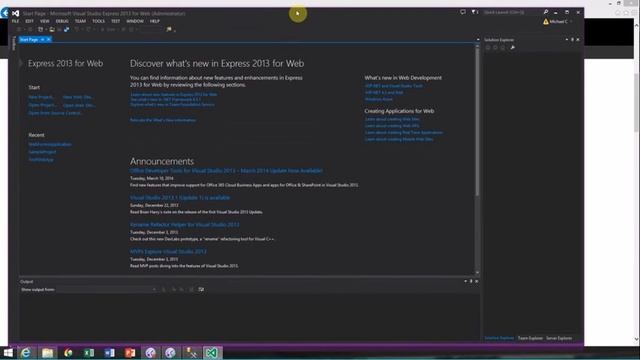640x360 pixels.
Task: Click in the Quick Launch search box
Action: click(x=512, y=12)
